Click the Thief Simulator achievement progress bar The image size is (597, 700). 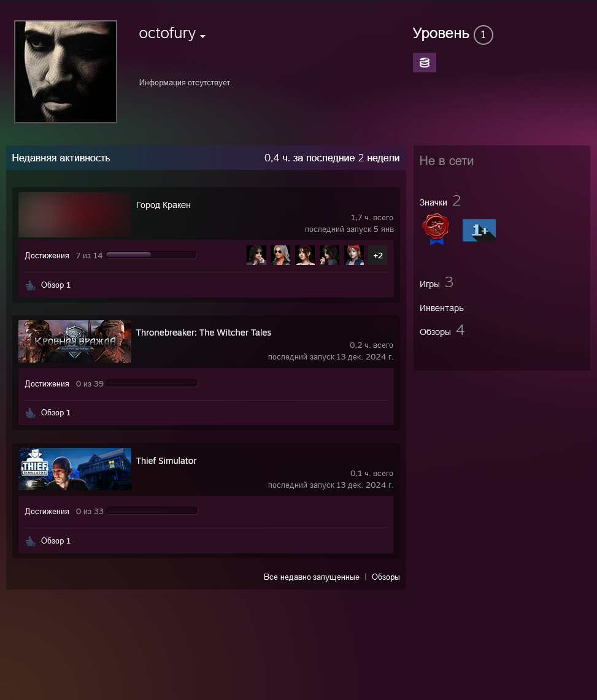(152, 510)
